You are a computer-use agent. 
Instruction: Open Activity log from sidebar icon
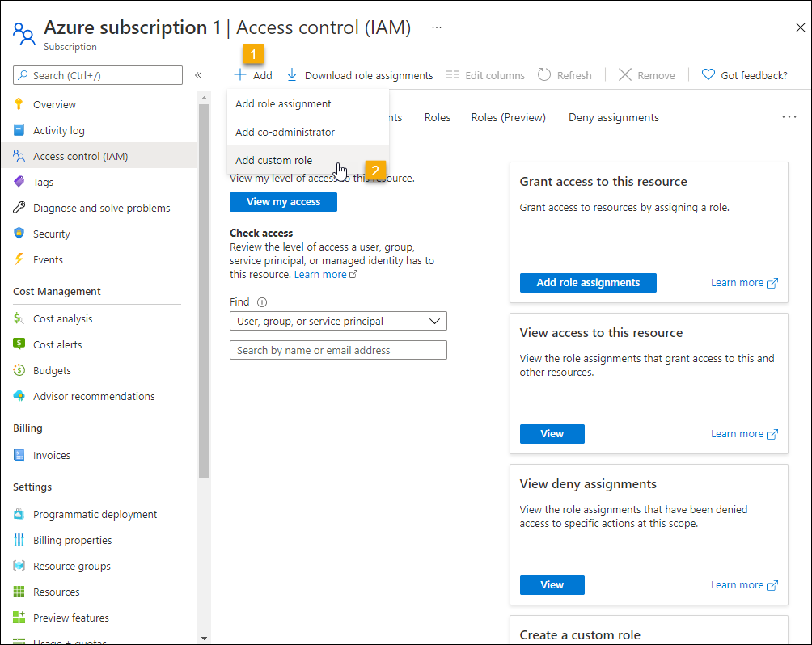(19, 130)
